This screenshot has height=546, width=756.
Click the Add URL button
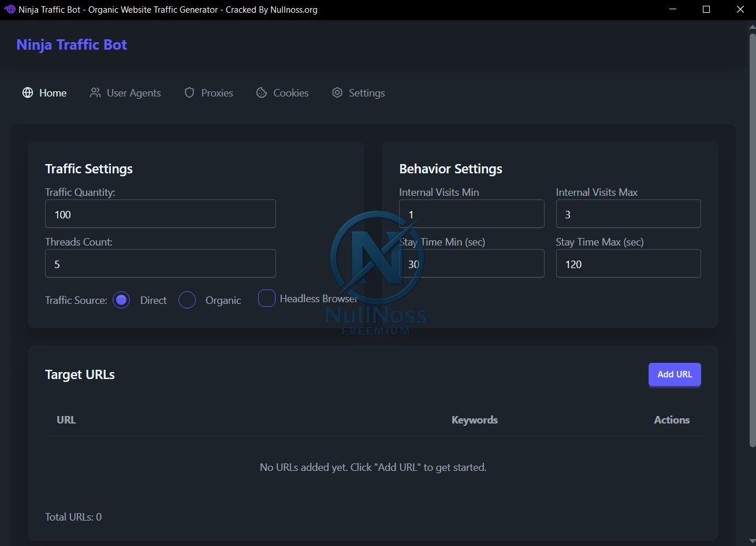(x=675, y=374)
